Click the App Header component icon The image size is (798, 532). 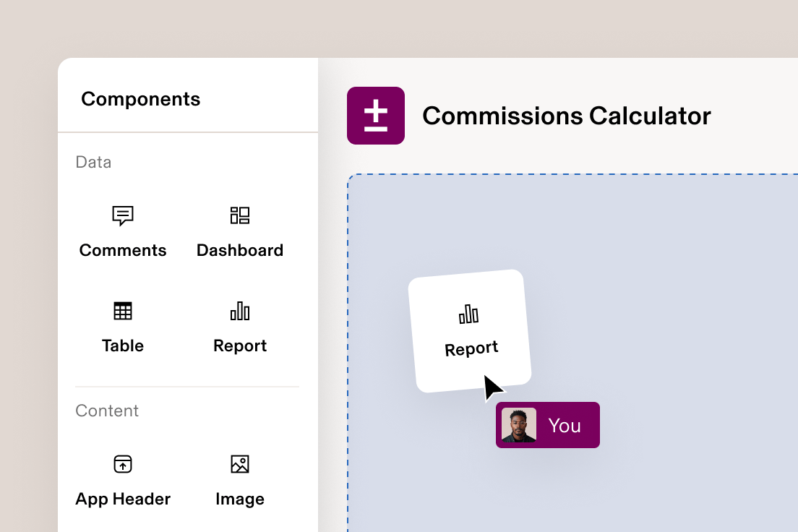coord(123,464)
